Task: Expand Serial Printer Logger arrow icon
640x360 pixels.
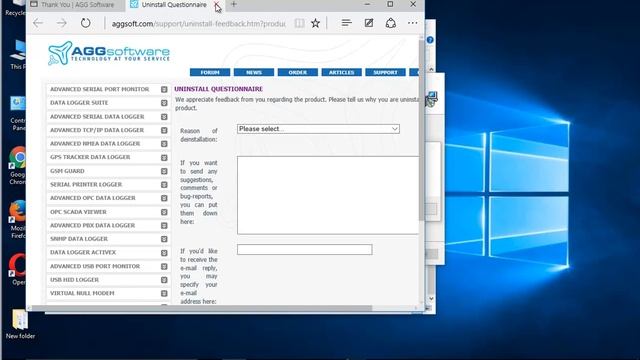Action: point(164,184)
